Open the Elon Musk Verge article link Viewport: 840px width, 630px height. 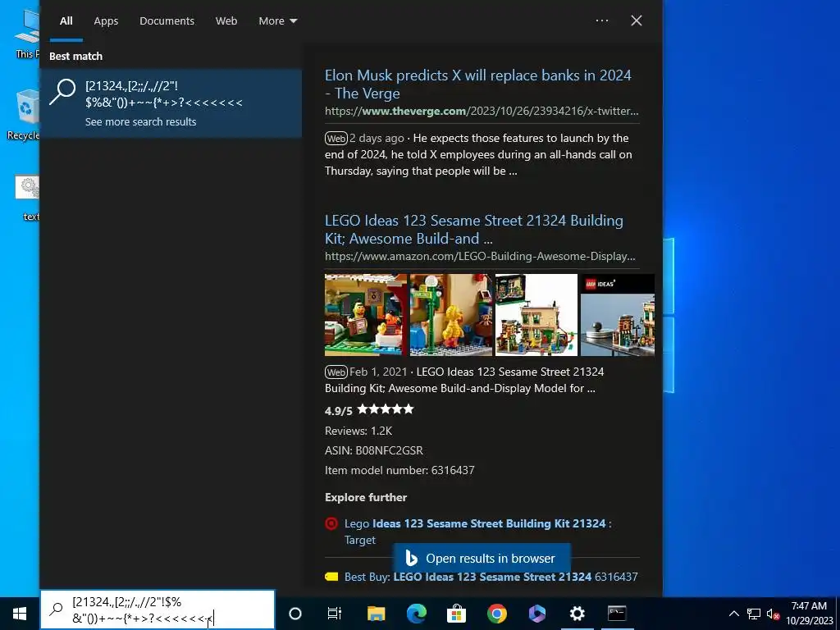point(478,84)
